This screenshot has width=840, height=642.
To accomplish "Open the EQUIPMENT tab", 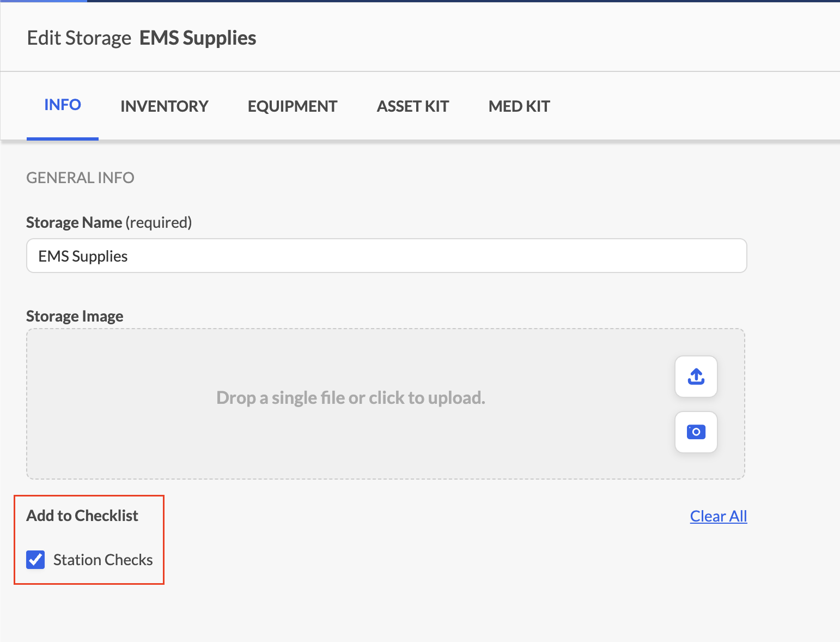I will [x=293, y=106].
